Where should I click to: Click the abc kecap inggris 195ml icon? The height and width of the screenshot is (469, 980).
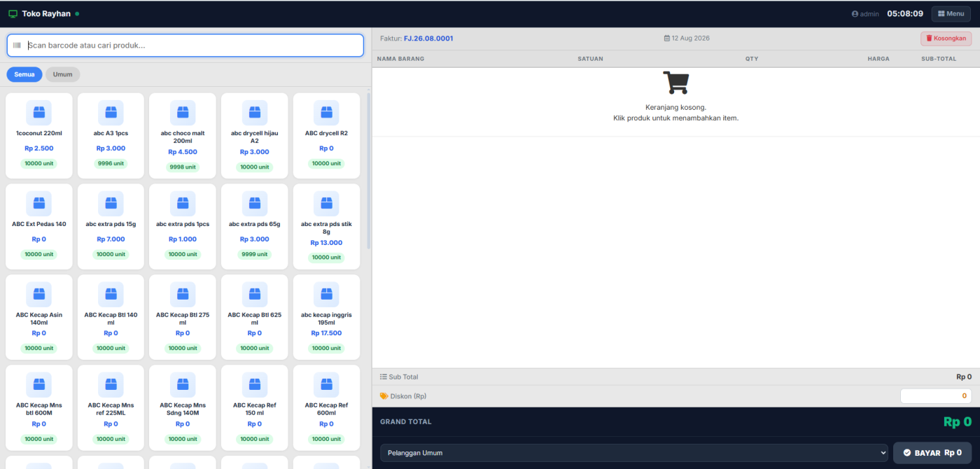(x=326, y=294)
